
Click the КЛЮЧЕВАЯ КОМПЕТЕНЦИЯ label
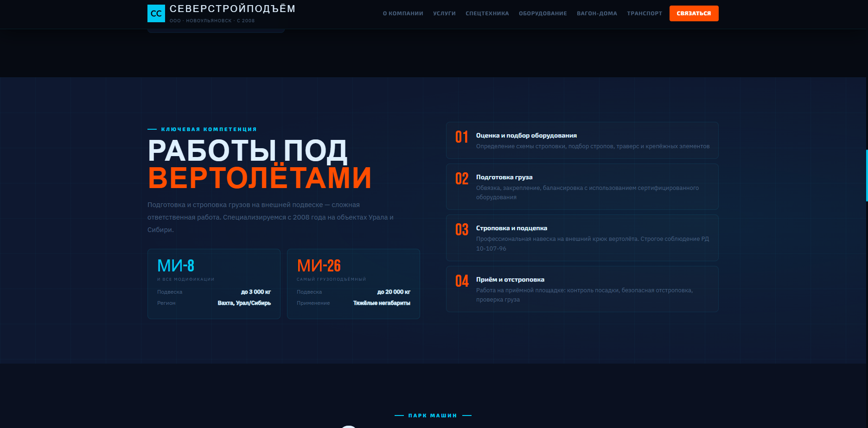[x=209, y=129]
